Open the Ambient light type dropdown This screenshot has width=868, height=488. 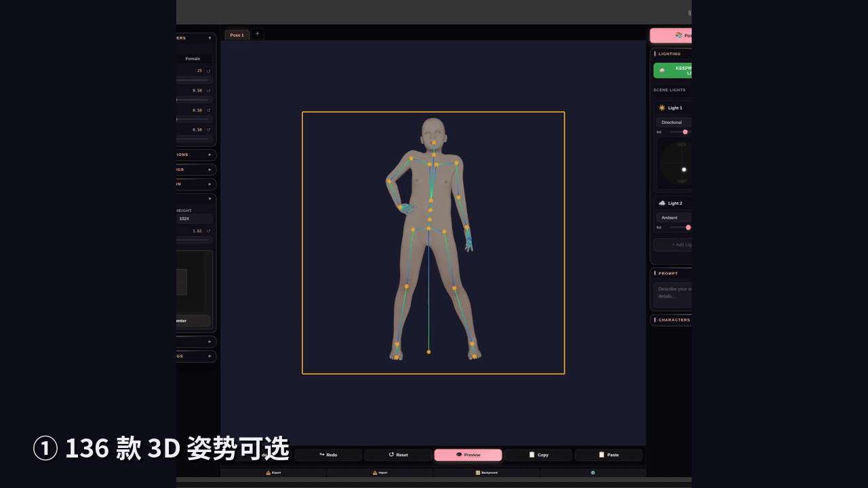[674, 218]
